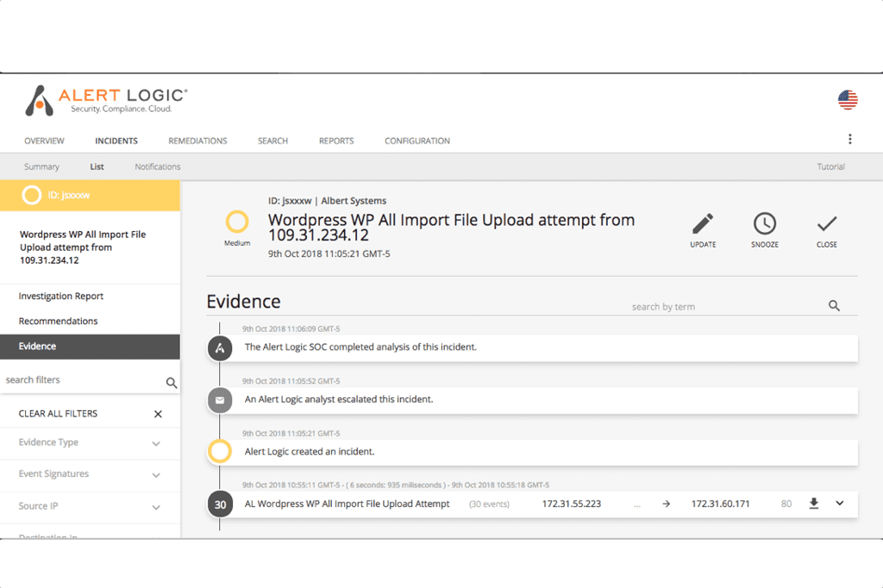Click the Medium severity circle indicator
The width and height of the screenshot is (883, 588).
(x=237, y=222)
